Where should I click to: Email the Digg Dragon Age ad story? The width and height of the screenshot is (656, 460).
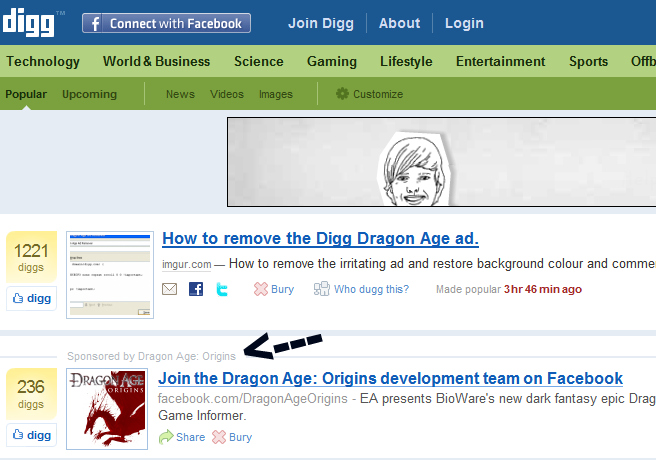pos(169,289)
